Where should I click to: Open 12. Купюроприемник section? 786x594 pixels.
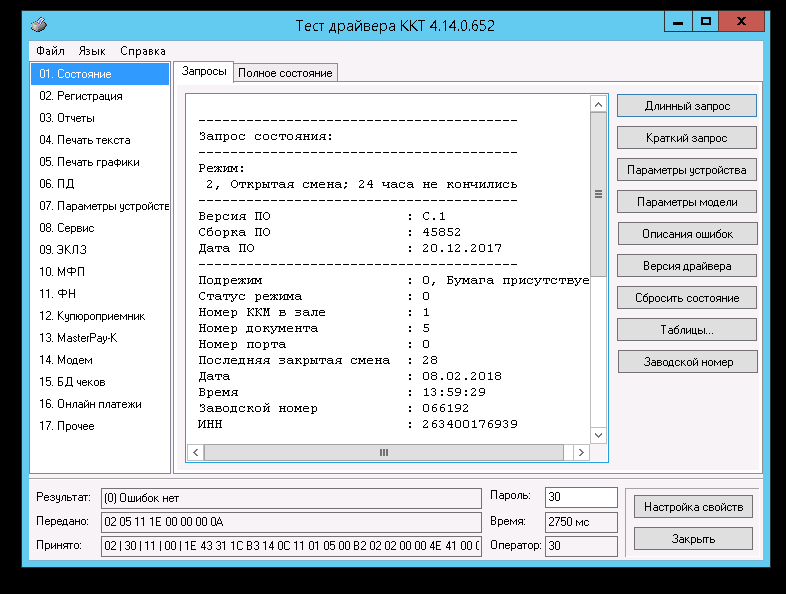100,316
